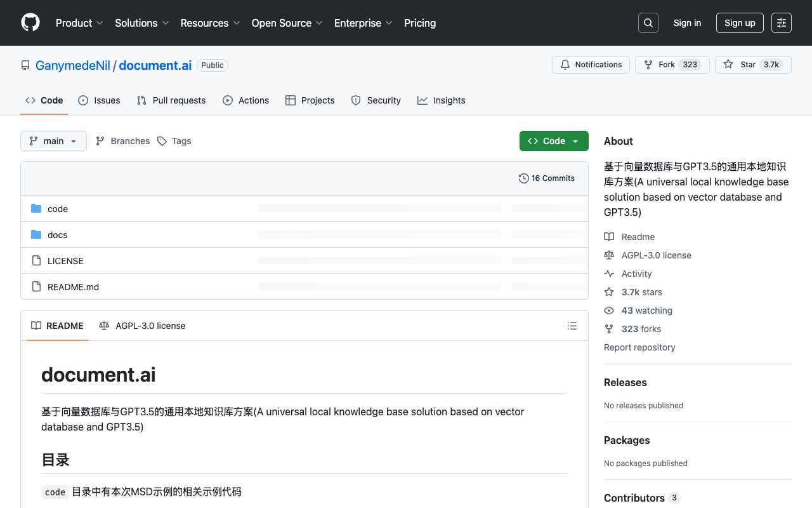Click the Tags link text
This screenshot has width=812, height=508.
181,141
